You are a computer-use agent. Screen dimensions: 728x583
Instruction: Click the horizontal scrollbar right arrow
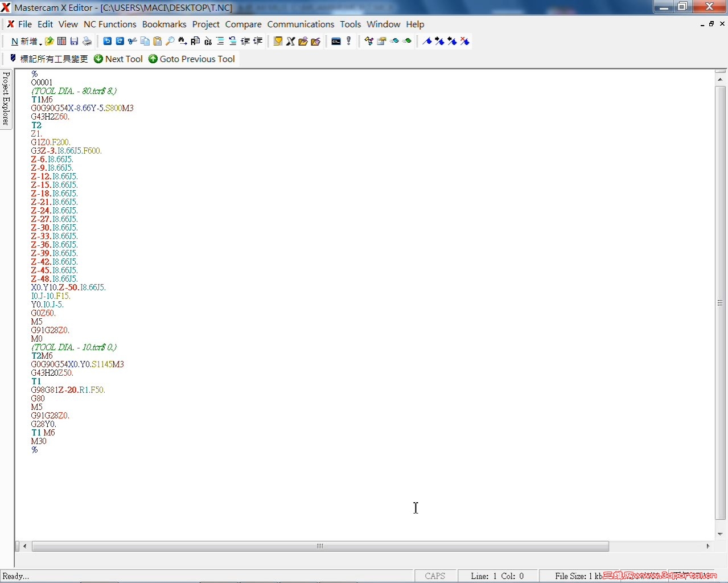pos(708,546)
